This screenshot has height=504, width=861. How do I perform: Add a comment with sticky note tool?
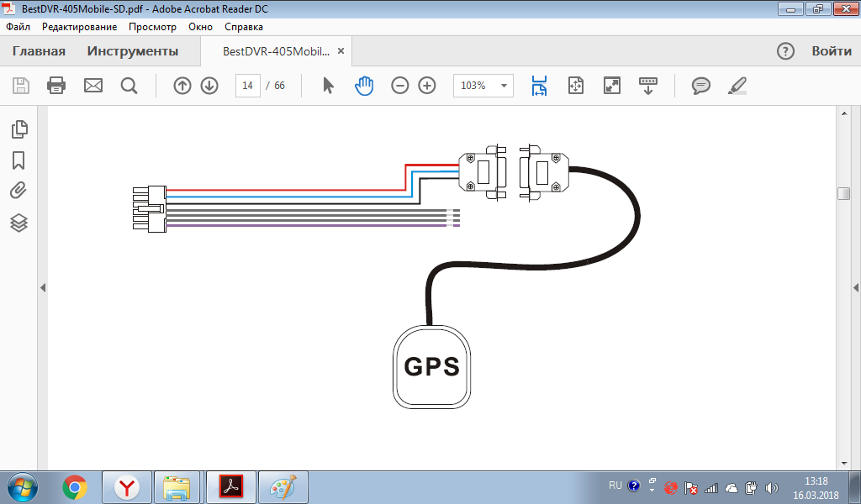click(700, 86)
